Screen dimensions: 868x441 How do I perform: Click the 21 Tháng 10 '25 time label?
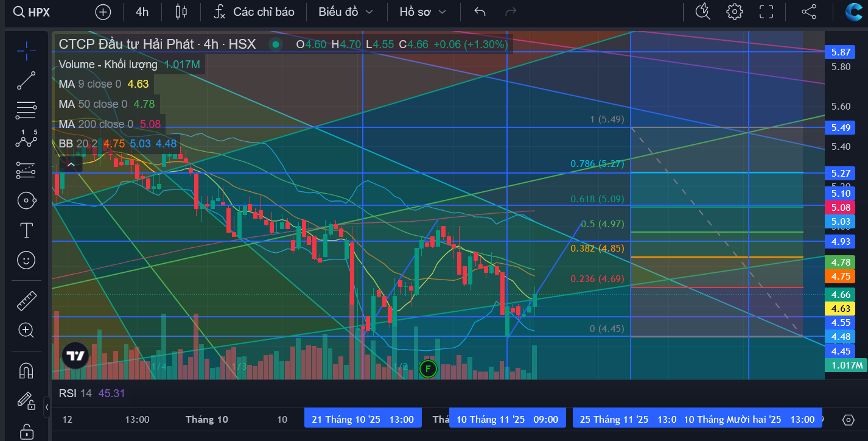click(x=363, y=419)
